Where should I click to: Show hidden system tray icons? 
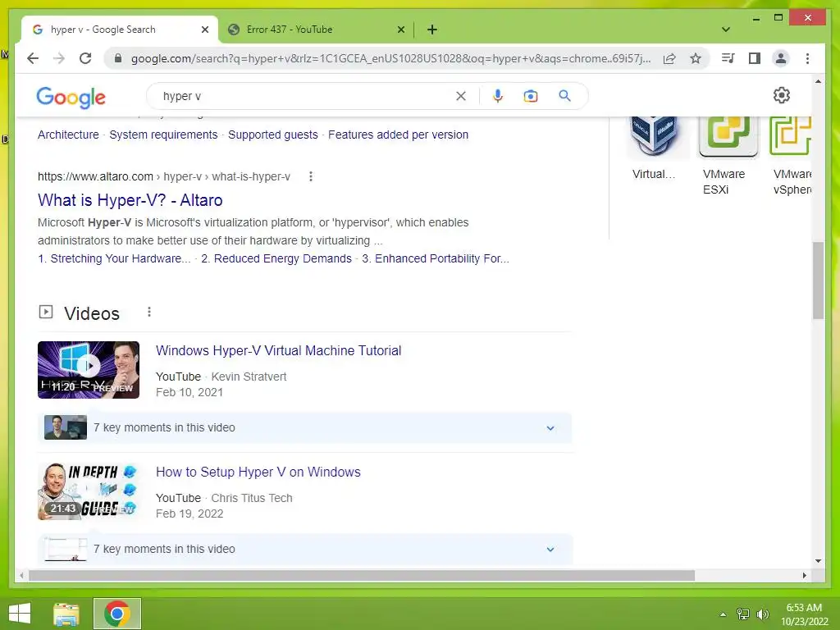(x=723, y=614)
